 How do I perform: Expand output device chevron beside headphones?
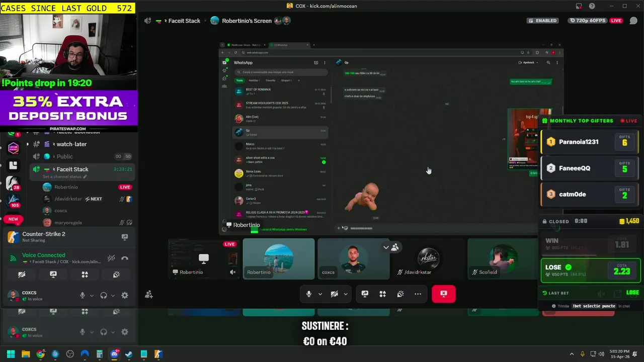coord(113,296)
